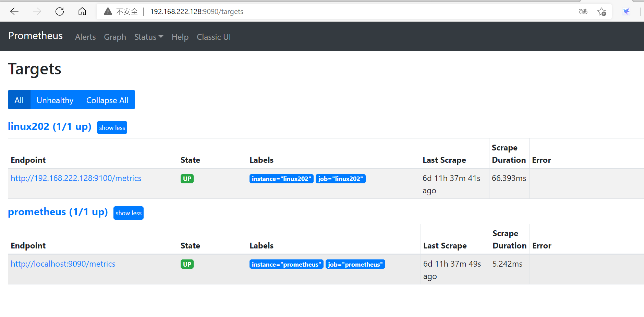This screenshot has height=317, width=644.
Task: Add page to favorites star icon
Action: tap(602, 12)
